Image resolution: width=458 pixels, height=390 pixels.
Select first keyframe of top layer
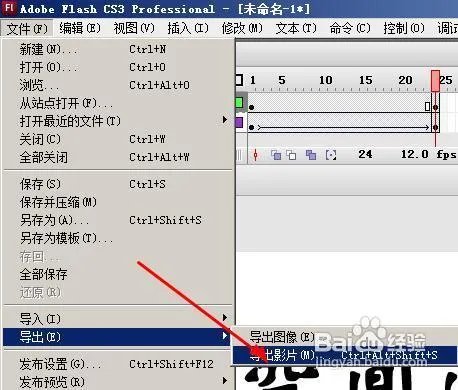tap(252, 107)
